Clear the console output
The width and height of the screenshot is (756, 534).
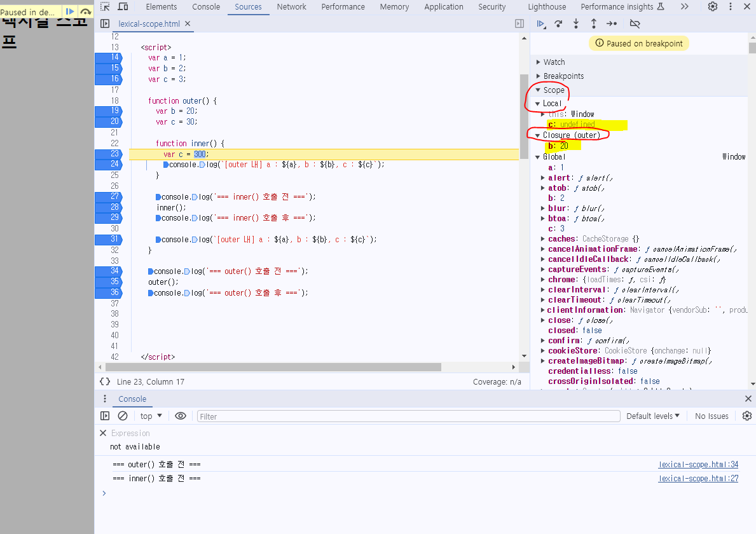123,416
